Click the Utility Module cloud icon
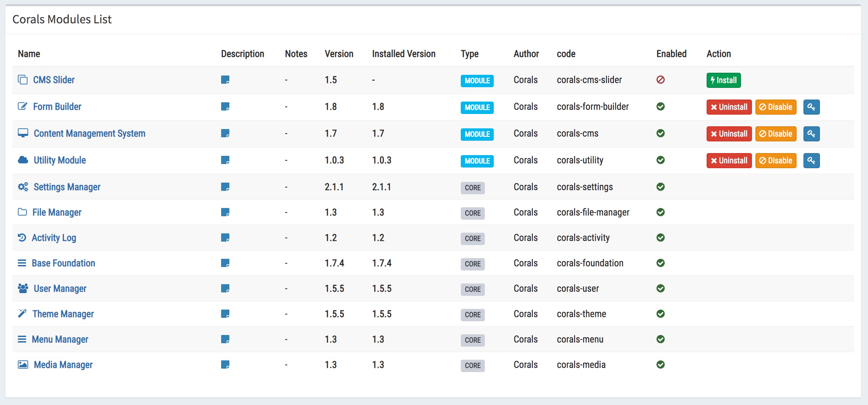The height and width of the screenshot is (405, 868). tap(23, 160)
